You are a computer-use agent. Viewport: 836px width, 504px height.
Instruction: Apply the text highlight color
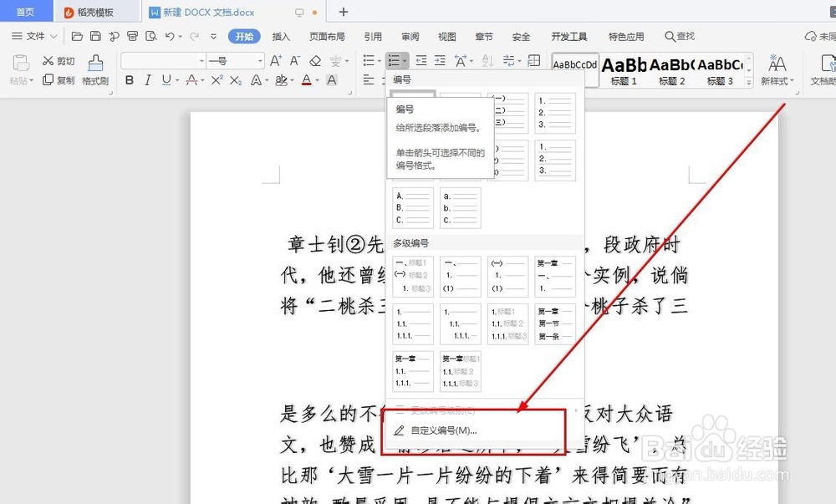pyautogui.click(x=280, y=80)
